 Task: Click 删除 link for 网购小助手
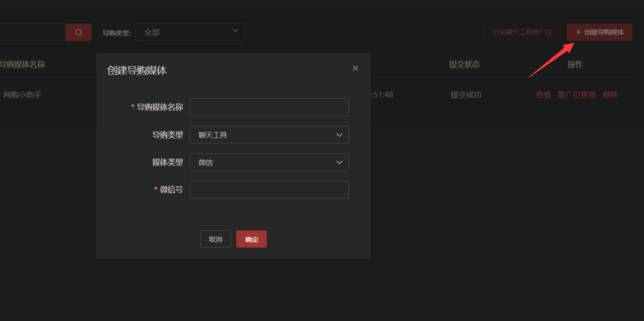click(610, 95)
